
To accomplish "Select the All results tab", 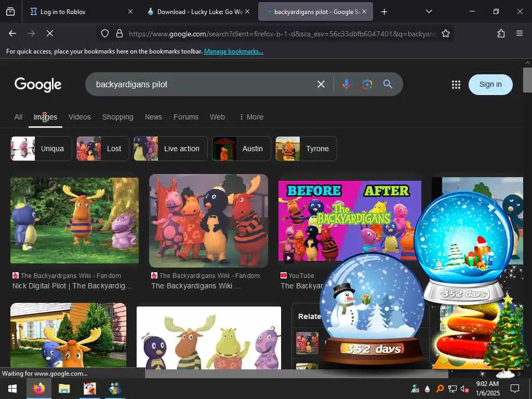I will pyautogui.click(x=18, y=117).
